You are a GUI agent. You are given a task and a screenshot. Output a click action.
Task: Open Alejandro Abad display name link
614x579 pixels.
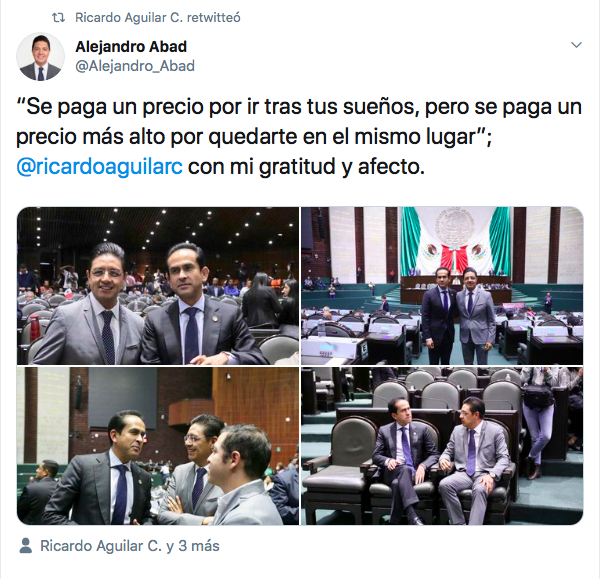click(x=131, y=47)
